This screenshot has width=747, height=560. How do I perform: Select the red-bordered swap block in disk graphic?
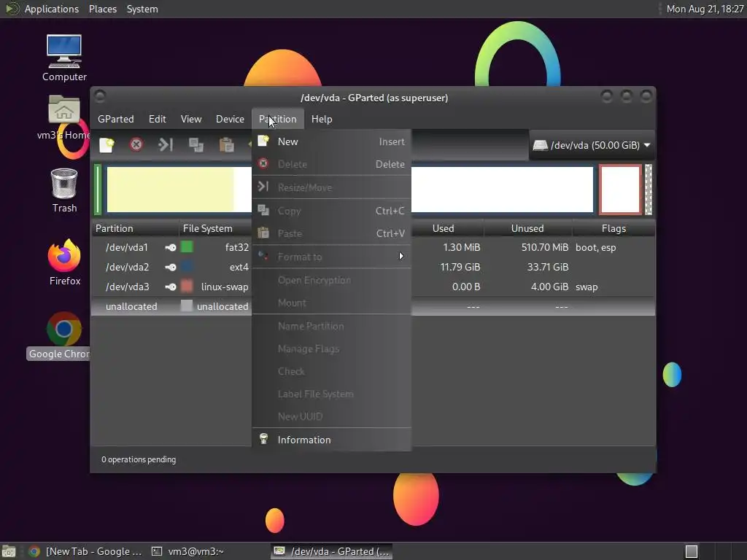click(x=620, y=190)
